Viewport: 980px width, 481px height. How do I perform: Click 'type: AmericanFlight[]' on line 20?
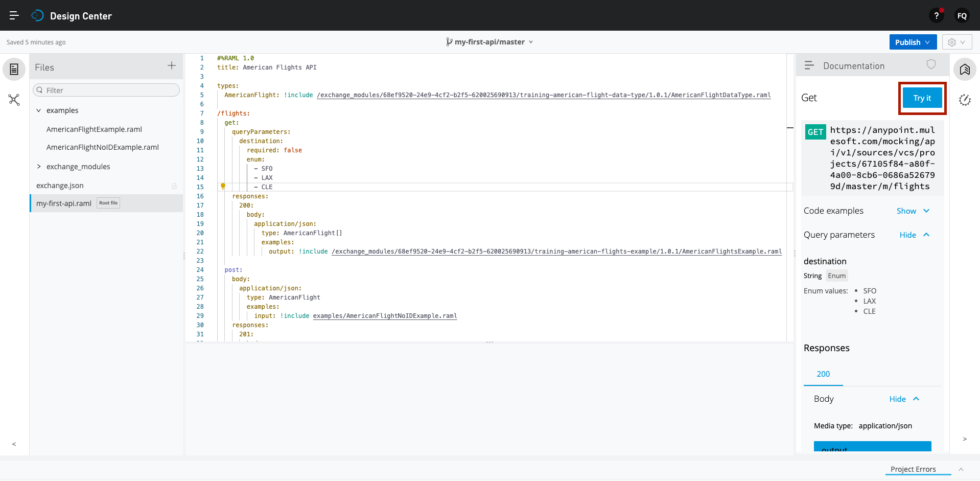[x=302, y=233]
